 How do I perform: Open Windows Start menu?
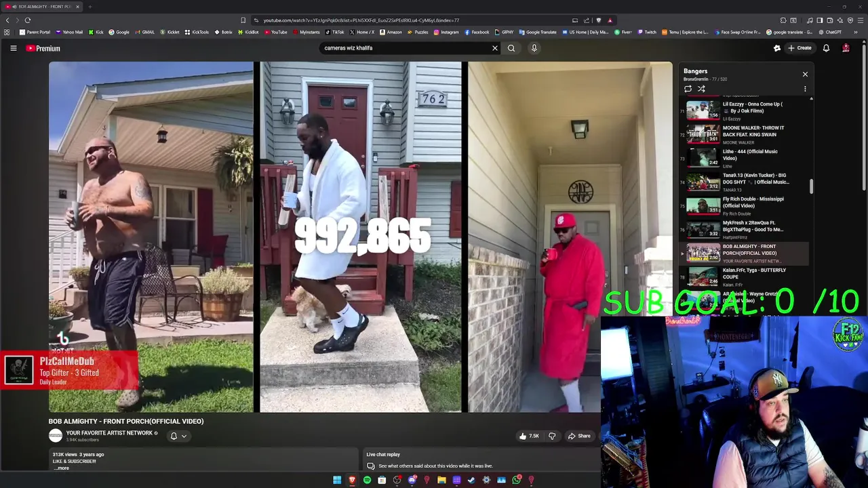(337, 480)
